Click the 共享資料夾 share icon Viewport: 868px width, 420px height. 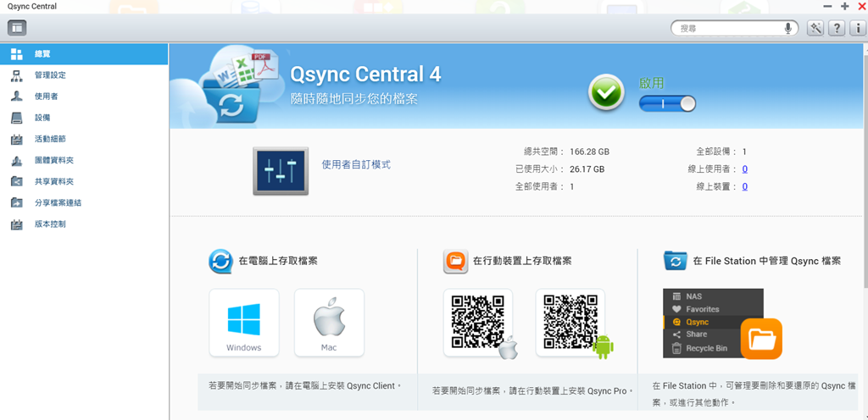[17, 181]
